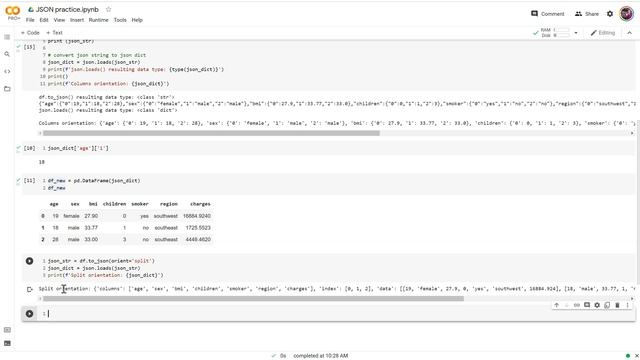Open the Find and replace sidebar icon
The width and height of the screenshot is (640, 360).
pyautogui.click(x=7, y=54)
